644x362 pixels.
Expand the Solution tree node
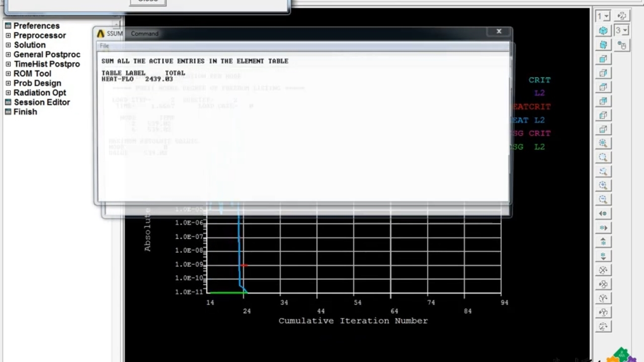click(x=8, y=45)
